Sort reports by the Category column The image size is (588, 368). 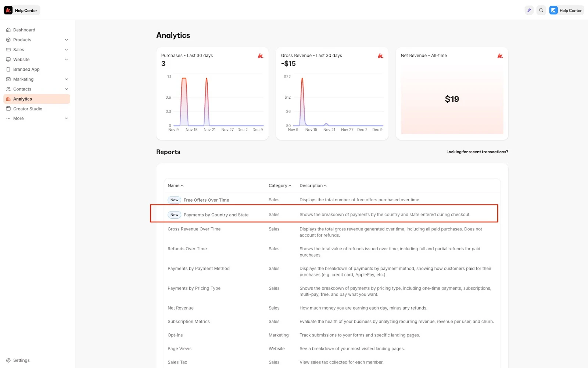pyautogui.click(x=280, y=185)
